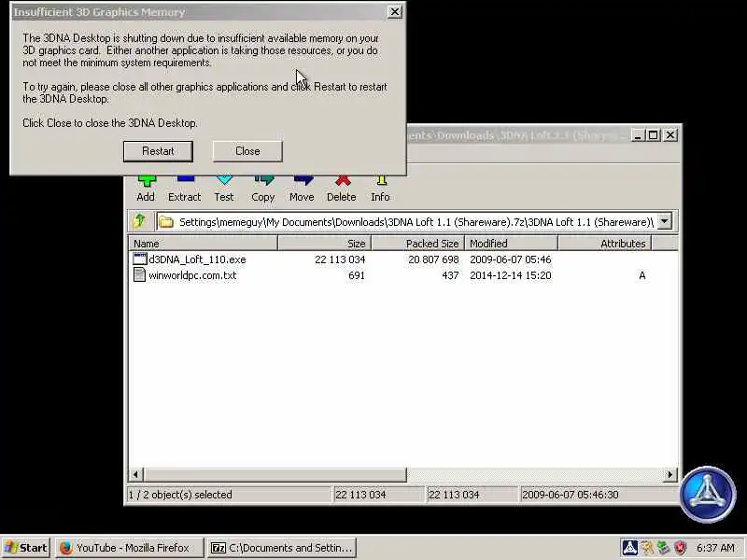The image size is (747, 560).
Task: Open the Start menu
Action: pos(26,548)
